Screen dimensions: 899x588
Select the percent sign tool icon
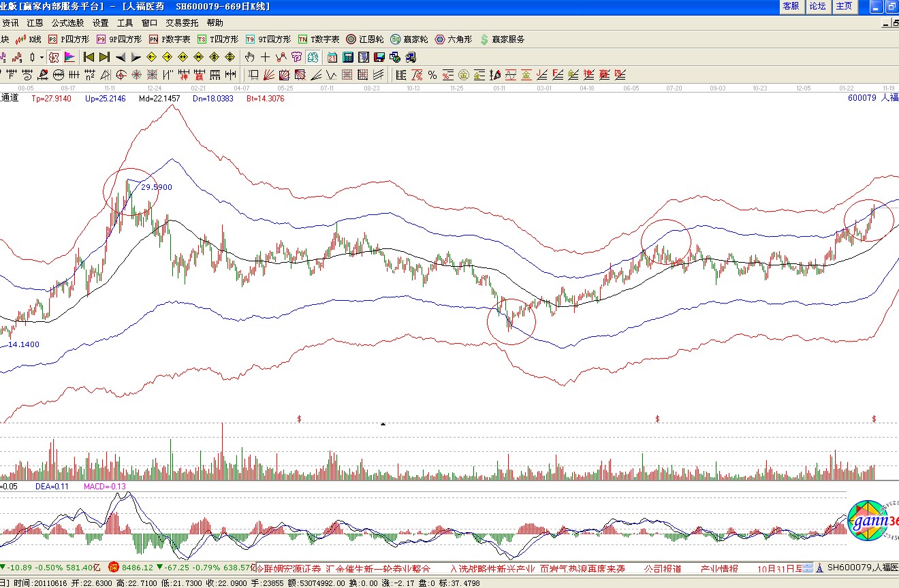pyautogui.click(x=432, y=75)
